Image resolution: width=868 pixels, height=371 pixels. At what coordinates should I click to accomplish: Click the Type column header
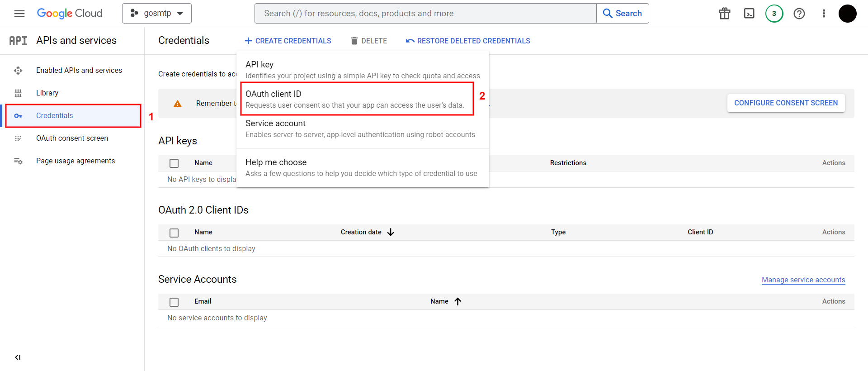coord(558,232)
